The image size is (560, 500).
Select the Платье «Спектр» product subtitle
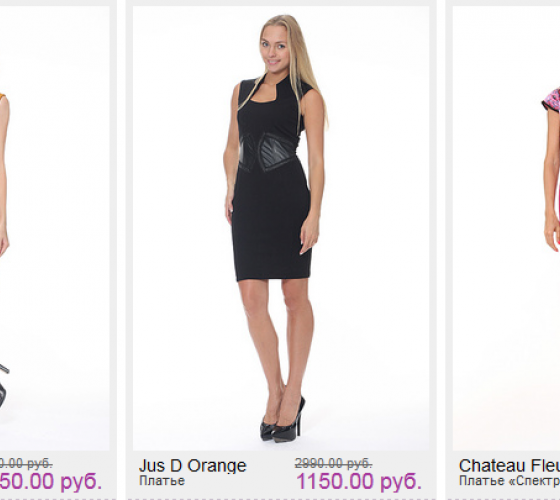pyautogui.click(x=509, y=481)
